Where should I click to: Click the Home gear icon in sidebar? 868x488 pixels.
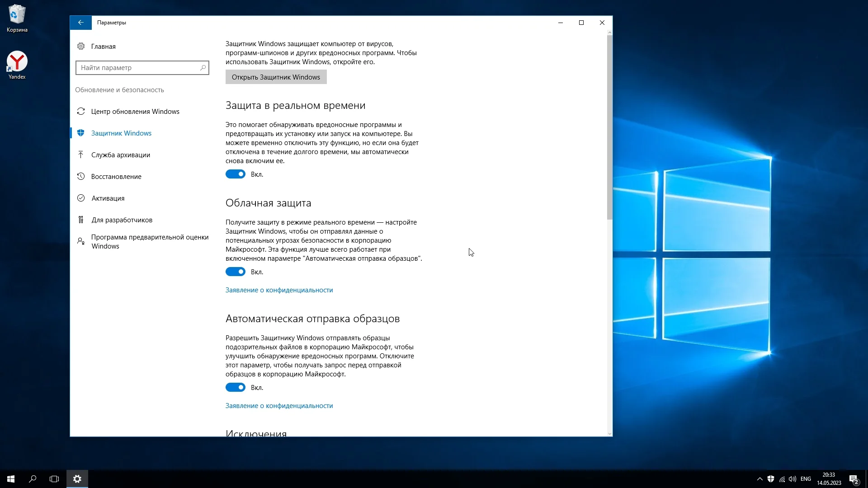point(81,46)
